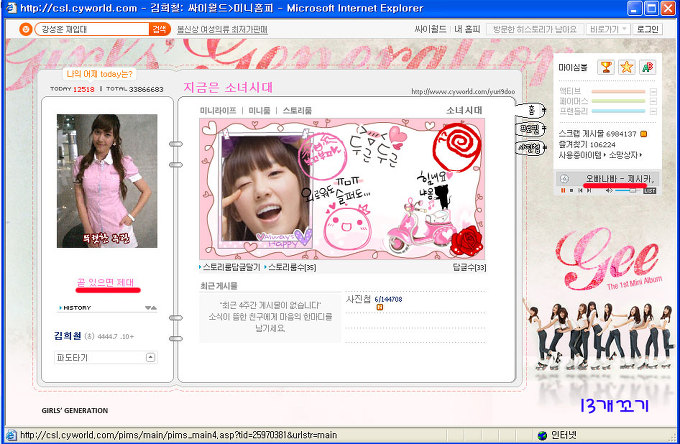Click the CD disc icon in music player
680x444 pixels.
[564, 178]
